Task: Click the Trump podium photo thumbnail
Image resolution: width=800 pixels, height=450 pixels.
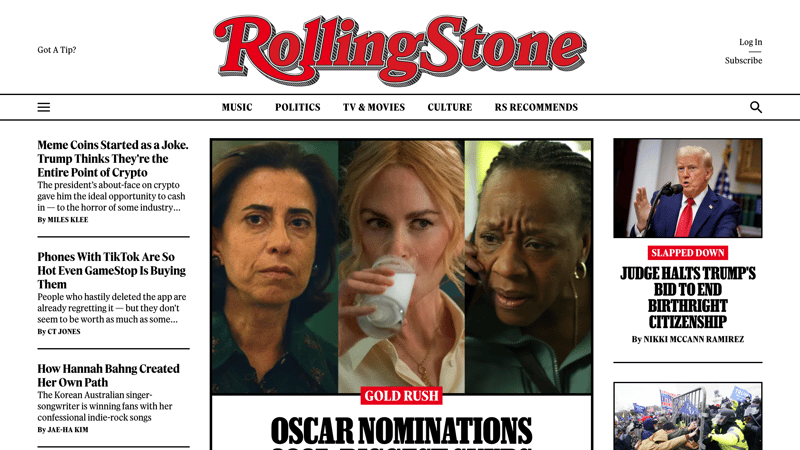Action: coord(688,188)
